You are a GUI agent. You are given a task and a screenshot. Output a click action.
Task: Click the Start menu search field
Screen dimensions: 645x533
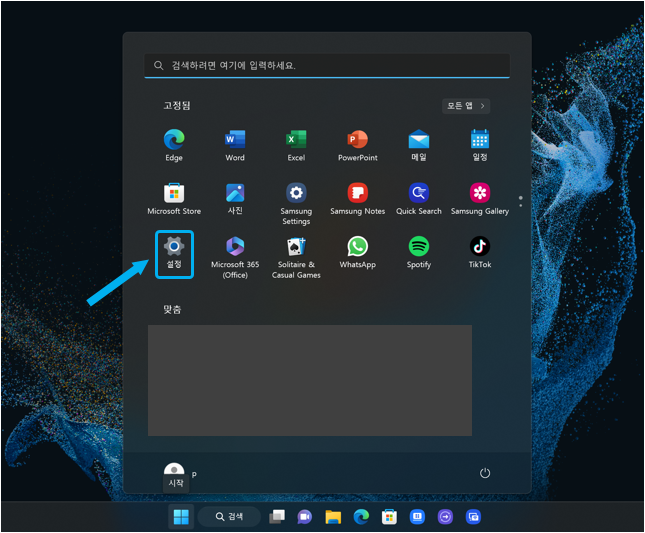[327, 65]
